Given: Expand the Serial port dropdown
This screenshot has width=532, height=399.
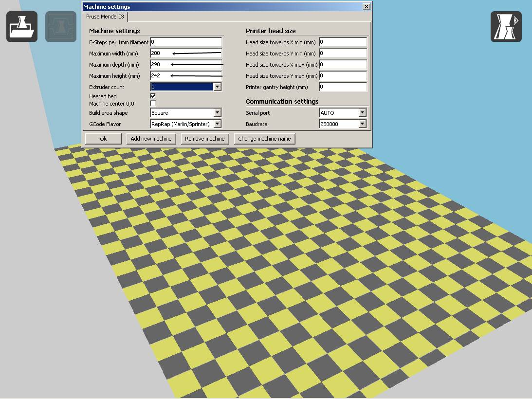Looking at the screenshot, I should tap(362, 113).
